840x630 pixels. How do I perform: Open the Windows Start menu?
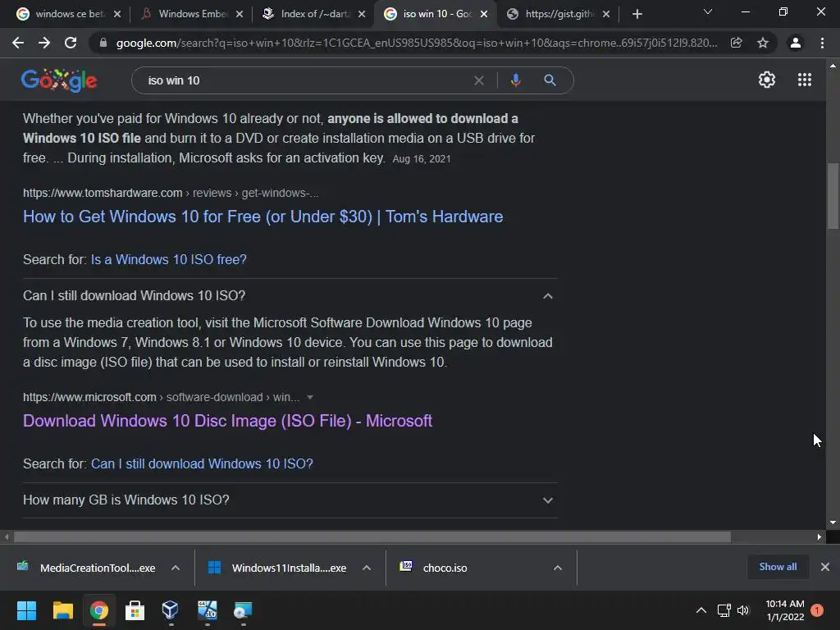coord(26,610)
